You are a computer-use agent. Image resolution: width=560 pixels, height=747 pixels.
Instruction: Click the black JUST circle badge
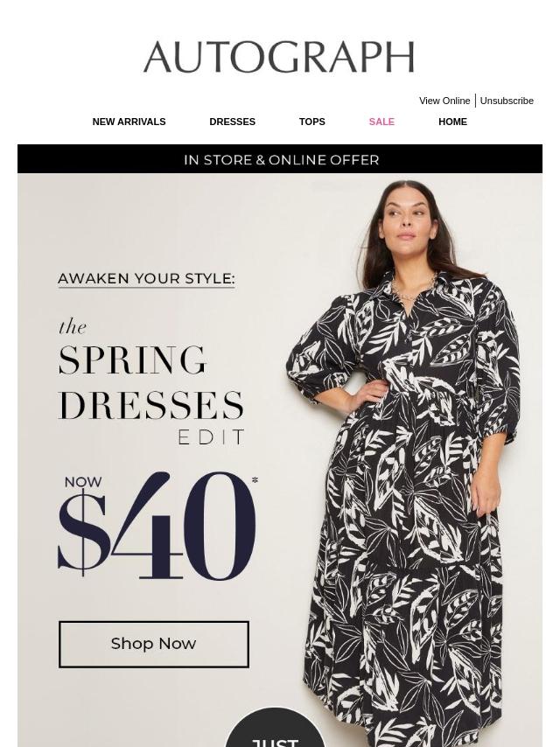point(275,727)
